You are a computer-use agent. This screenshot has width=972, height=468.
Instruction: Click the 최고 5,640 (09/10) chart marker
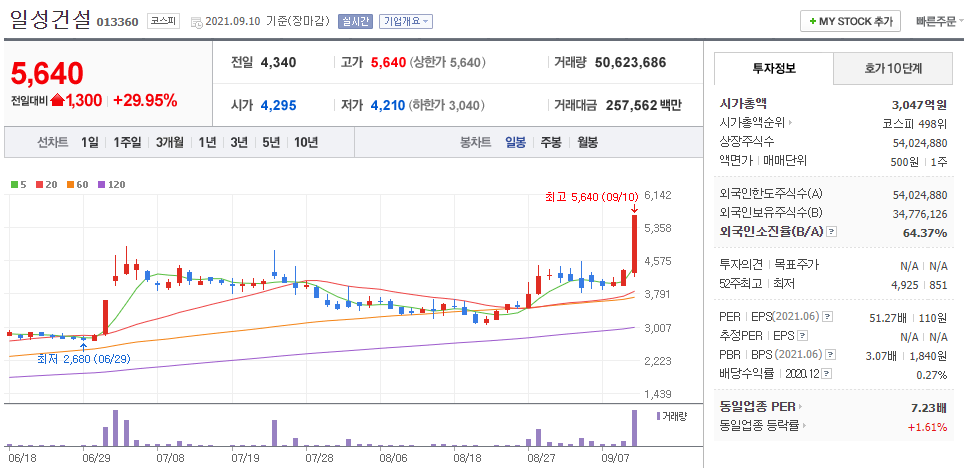point(591,197)
